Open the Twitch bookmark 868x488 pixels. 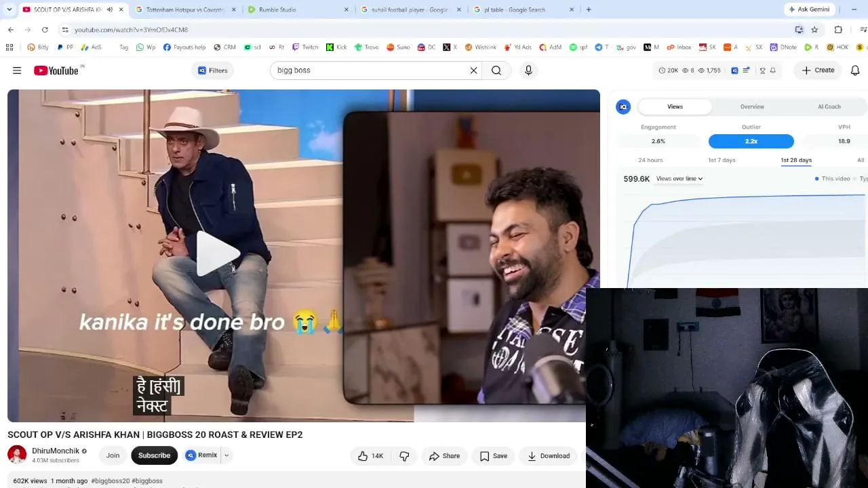pos(305,47)
